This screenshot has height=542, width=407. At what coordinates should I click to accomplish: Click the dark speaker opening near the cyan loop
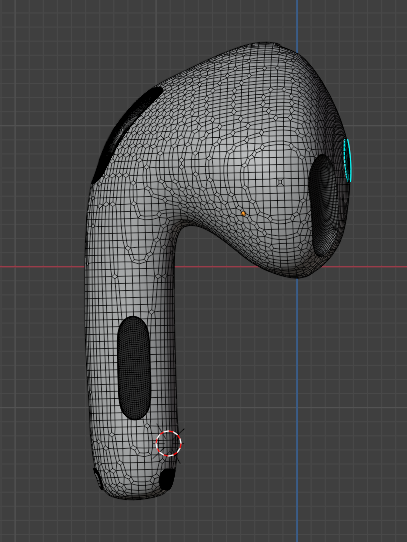pyautogui.click(x=323, y=206)
